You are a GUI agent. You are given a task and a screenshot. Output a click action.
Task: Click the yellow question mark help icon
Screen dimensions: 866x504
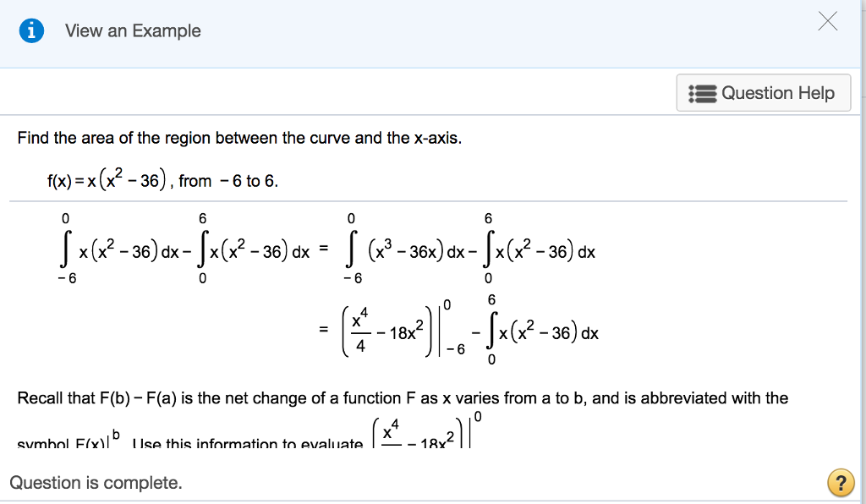pyautogui.click(x=841, y=483)
